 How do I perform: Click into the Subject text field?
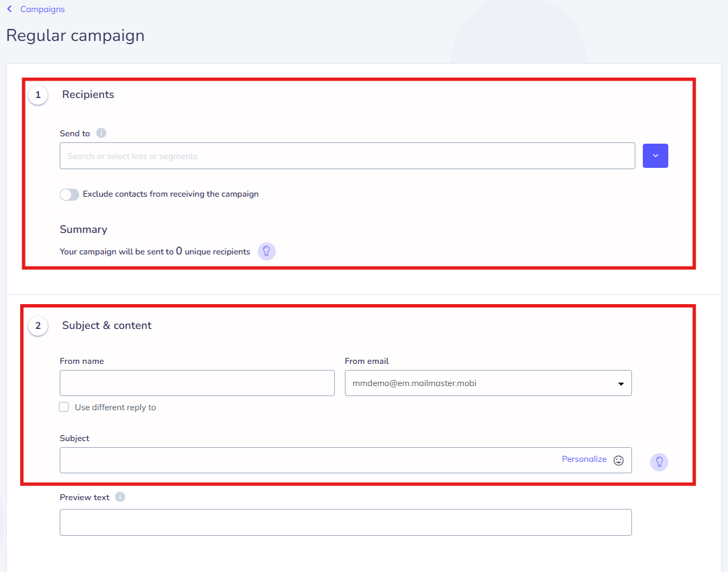(309, 460)
